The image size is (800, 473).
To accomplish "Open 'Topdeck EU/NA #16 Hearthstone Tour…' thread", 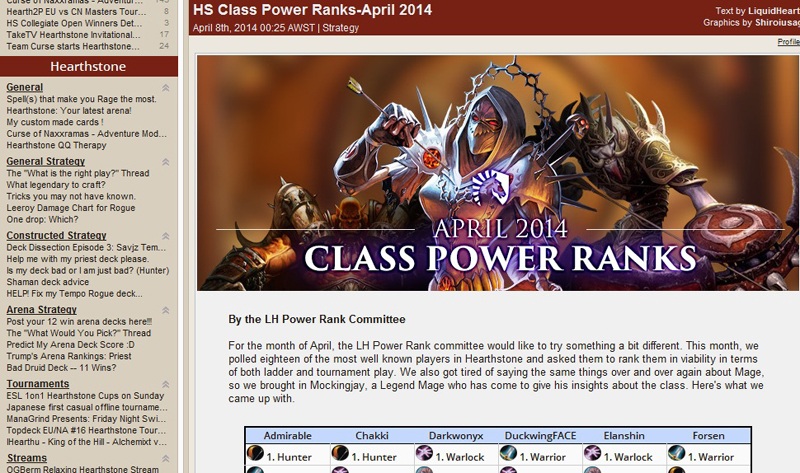I will [86, 431].
